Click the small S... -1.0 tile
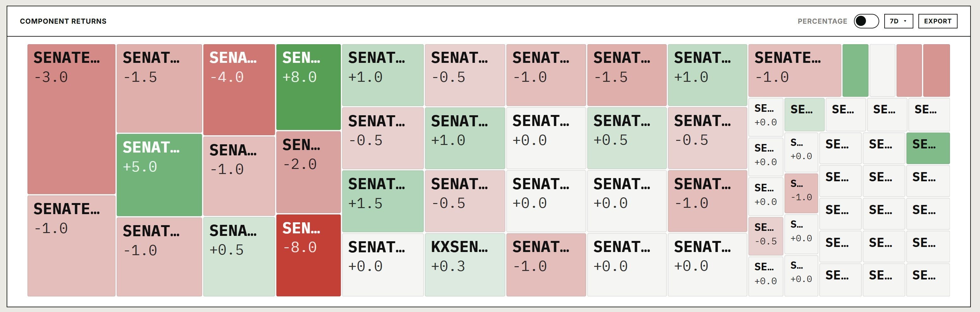Screen dimensions: 980x312 [x=801, y=193]
